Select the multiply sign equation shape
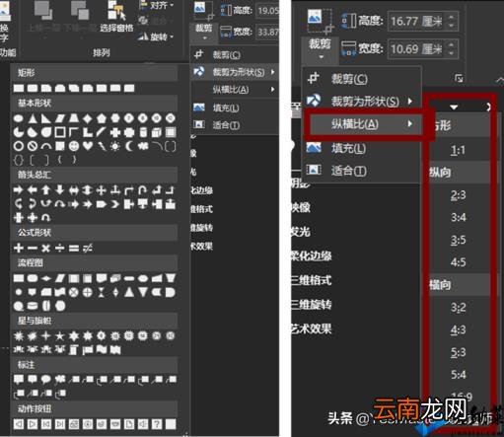 click(x=46, y=248)
